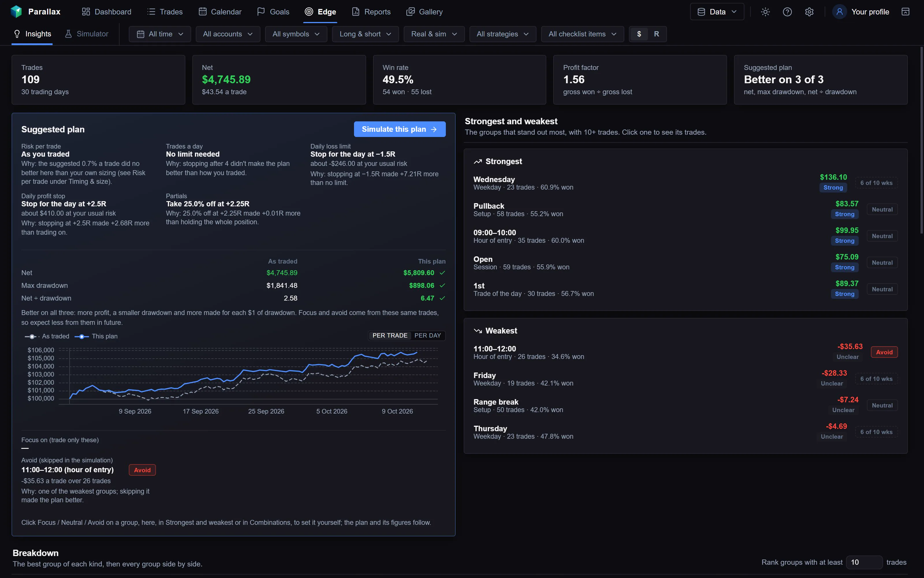Open the settings gear icon
The width and height of the screenshot is (924, 578).
coord(809,12)
